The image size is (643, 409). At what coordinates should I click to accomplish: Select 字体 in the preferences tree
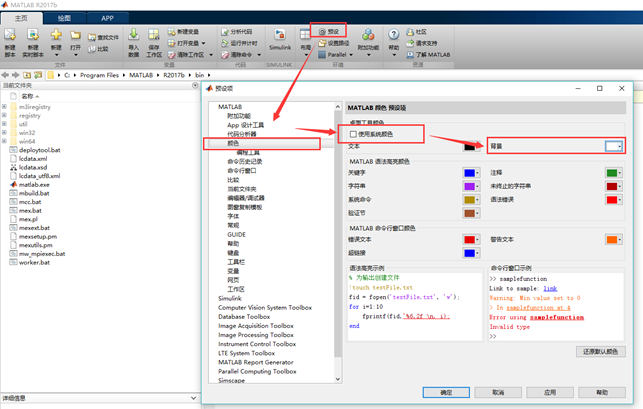click(233, 216)
